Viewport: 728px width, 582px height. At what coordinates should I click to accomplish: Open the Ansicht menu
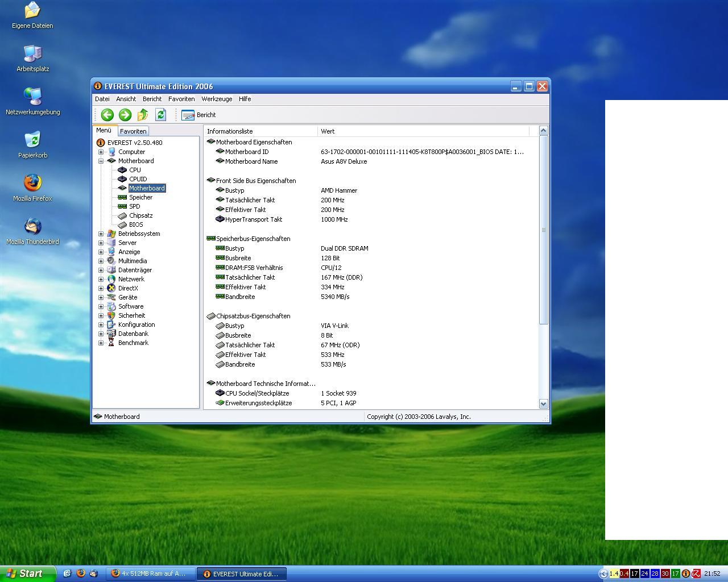coord(126,99)
